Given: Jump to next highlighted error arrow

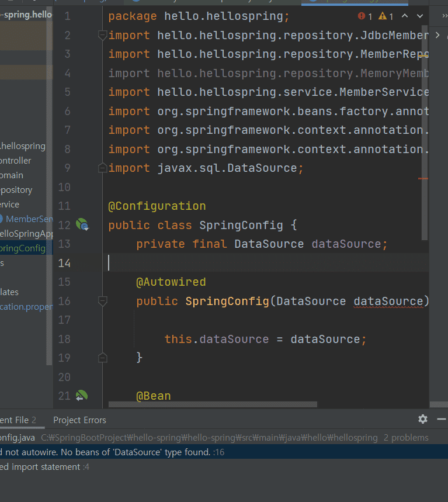Looking at the screenshot, I should (421, 16).
